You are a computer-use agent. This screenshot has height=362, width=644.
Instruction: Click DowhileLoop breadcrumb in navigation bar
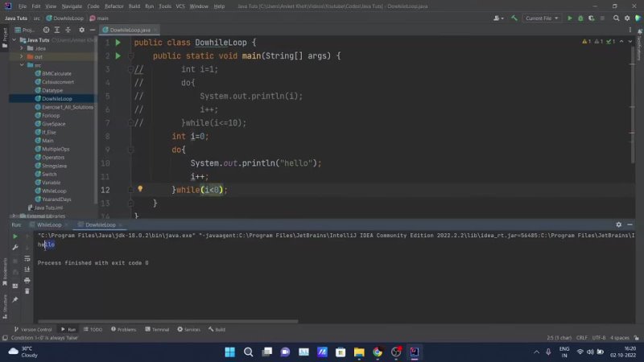pyautogui.click(x=65, y=18)
